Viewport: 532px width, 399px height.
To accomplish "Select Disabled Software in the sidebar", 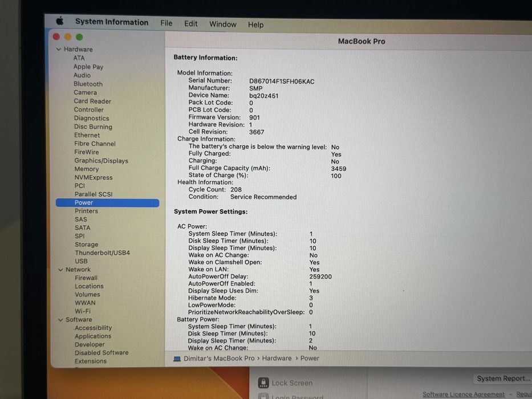I will tap(101, 353).
